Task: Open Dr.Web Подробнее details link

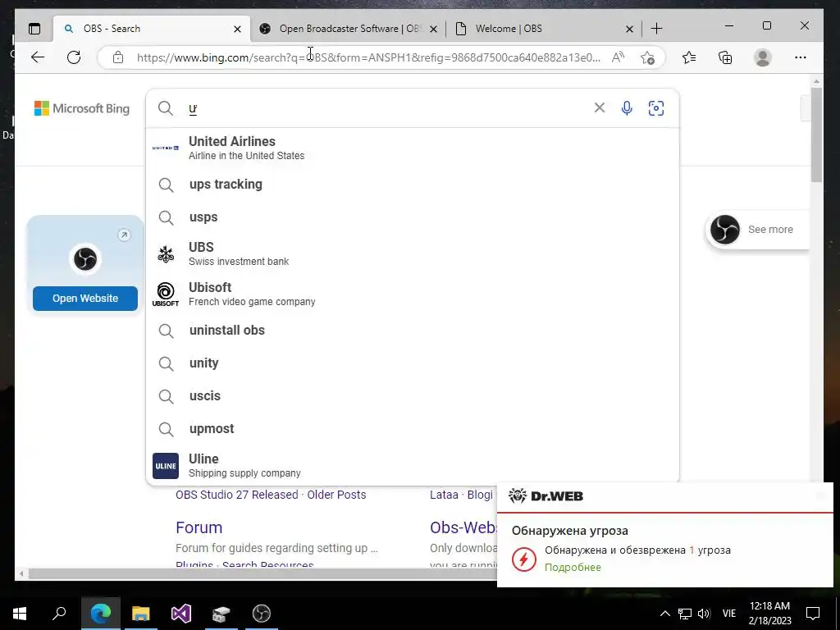Action: [573, 568]
